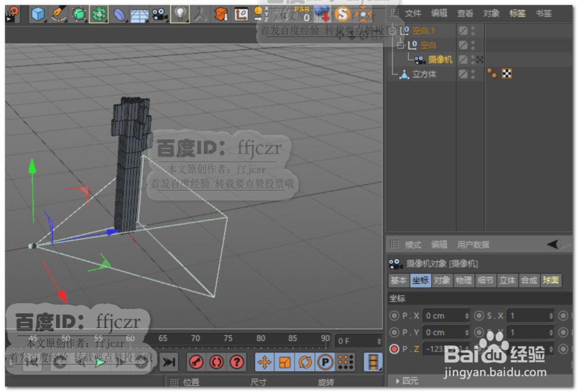Screen dimensions: 578x392
Task: Open the 文件 menu in Object Manager
Action: [413, 14]
